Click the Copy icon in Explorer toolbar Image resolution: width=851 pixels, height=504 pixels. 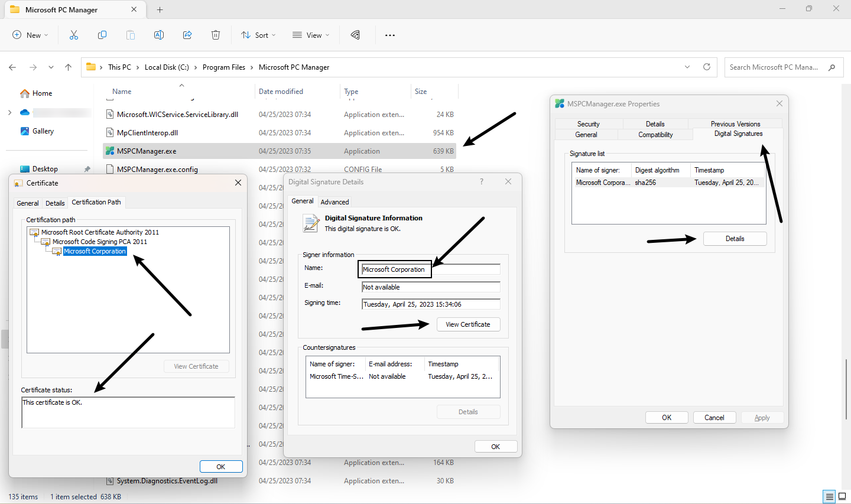coord(102,35)
